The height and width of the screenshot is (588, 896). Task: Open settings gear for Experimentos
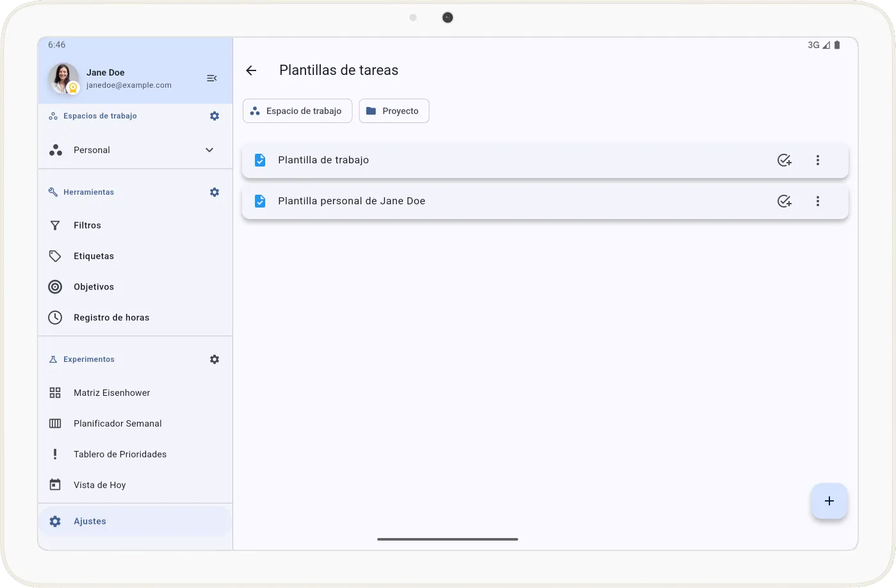tap(215, 359)
